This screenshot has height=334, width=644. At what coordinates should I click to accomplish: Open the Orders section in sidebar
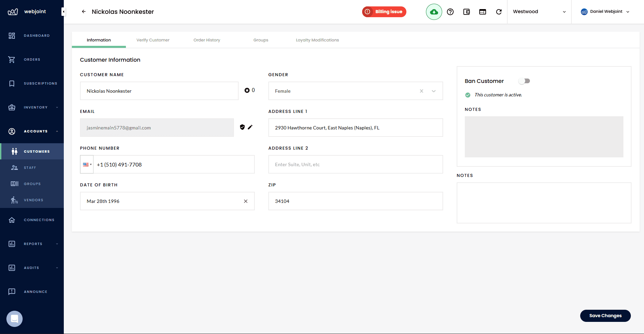32,59
